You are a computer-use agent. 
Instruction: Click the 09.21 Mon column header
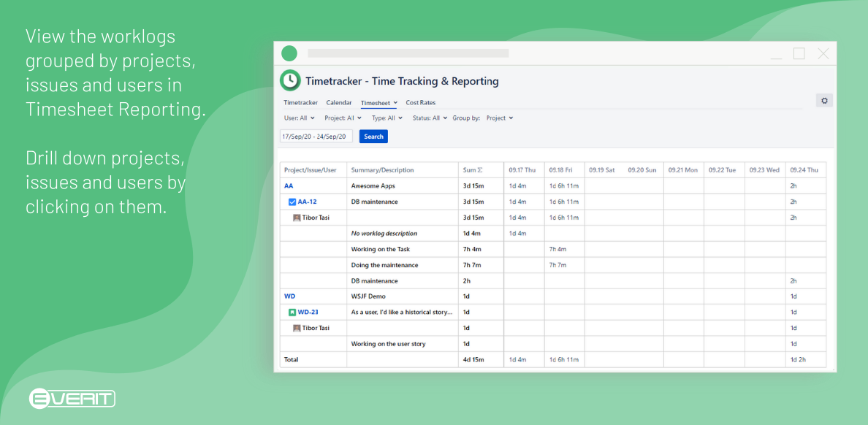(683, 170)
